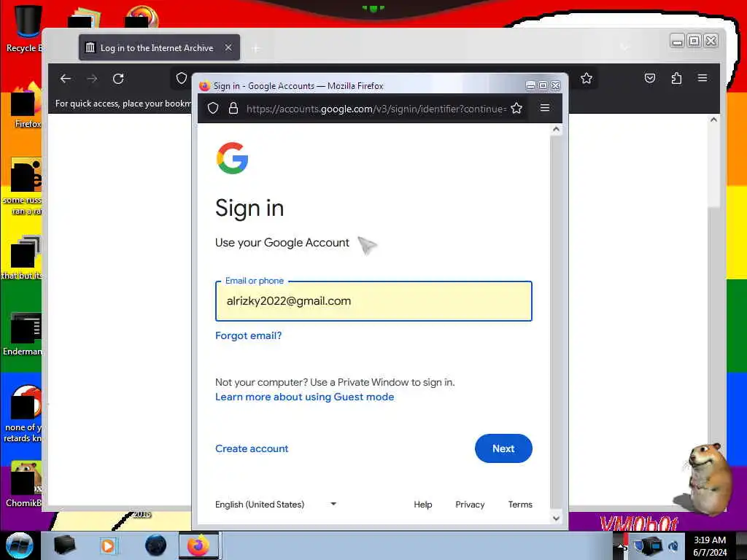Open the Terms link

pos(519,505)
